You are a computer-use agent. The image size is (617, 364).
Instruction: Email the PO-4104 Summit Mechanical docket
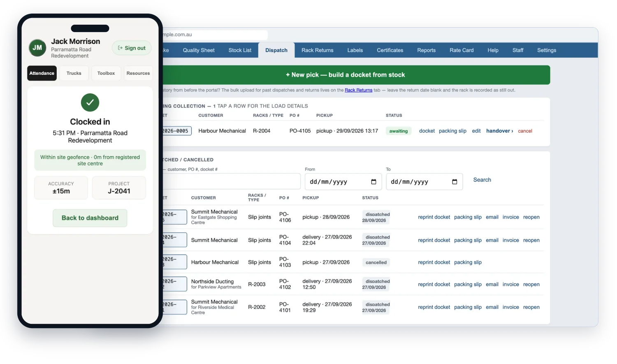tap(492, 240)
